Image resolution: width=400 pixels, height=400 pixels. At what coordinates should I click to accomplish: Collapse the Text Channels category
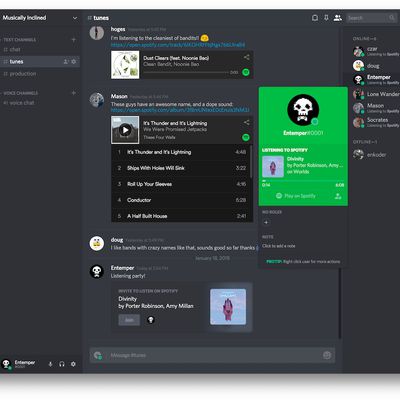[20, 40]
